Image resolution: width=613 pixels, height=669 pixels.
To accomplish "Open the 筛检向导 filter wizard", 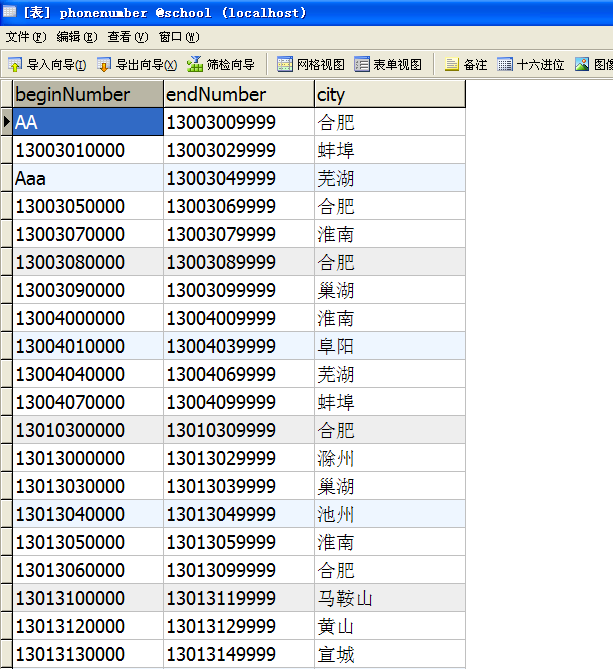I will [220, 65].
